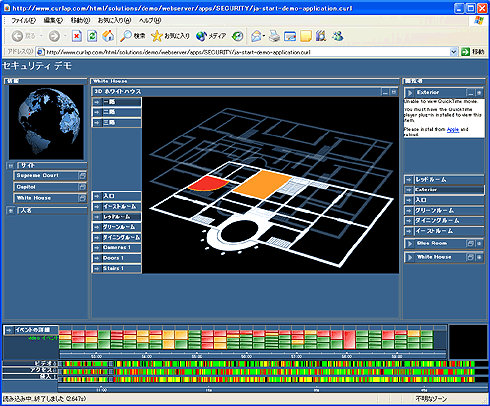Select イーストルーム in the floor room list

click(117, 206)
